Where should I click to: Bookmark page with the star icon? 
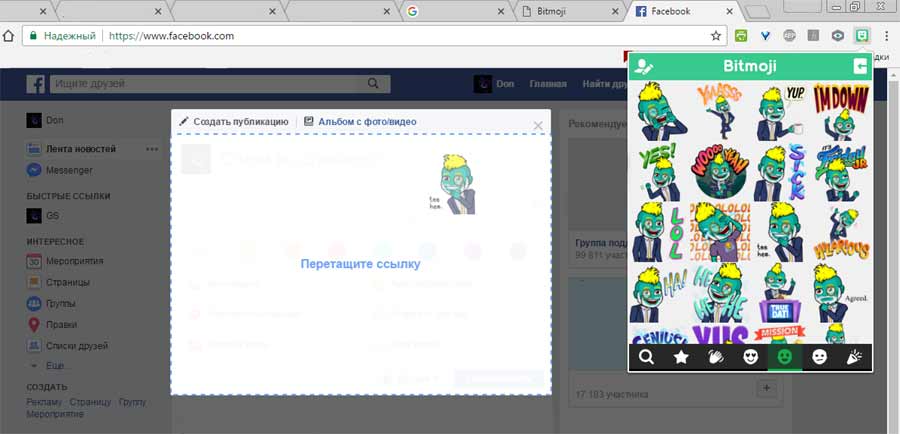click(x=716, y=36)
